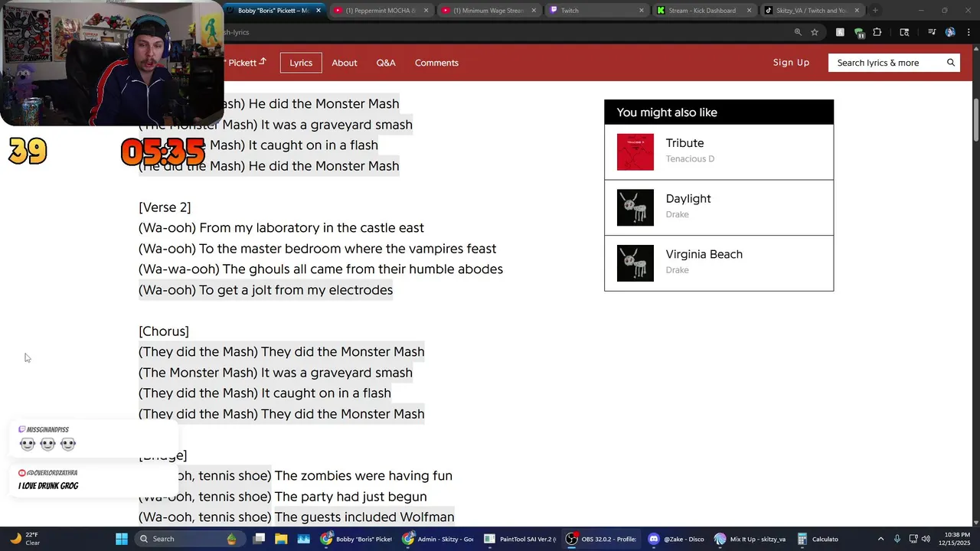
Task: Open the Tribute by Tenacious D recommendation
Action: [x=719, y=152]
